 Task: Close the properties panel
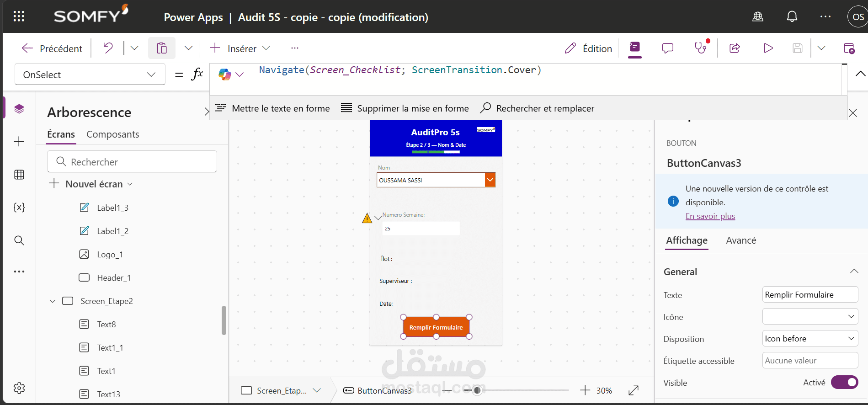pos(853,113)
